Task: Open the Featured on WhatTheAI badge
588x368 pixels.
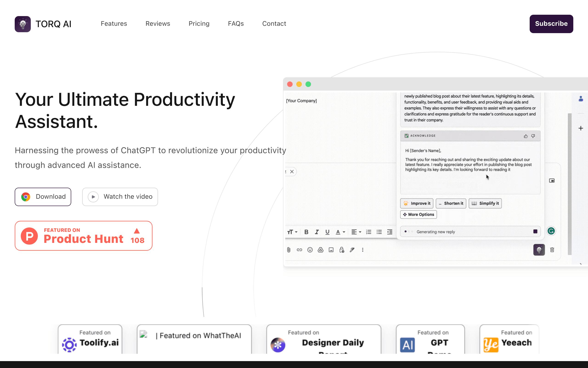Action: point(194,339)
